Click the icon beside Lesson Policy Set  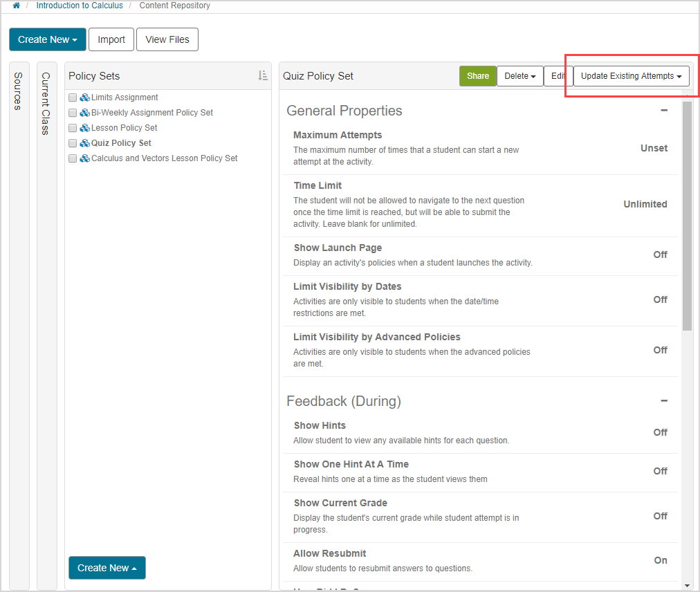pyautogui.click(x=84, y=128)
